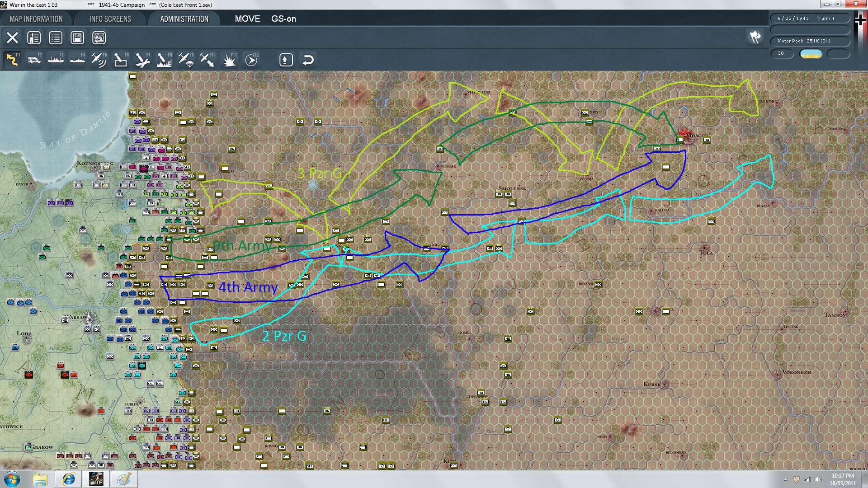Viewport: 868px width, 488px height.
Task: Open Windows Start menu
Action: pos(12,479)
